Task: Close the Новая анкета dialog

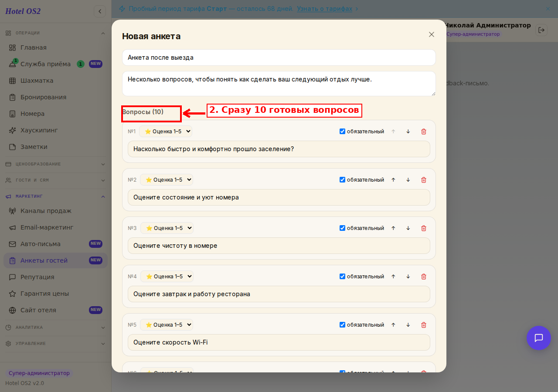Action: pyautogui.click(x=432, y=34)
